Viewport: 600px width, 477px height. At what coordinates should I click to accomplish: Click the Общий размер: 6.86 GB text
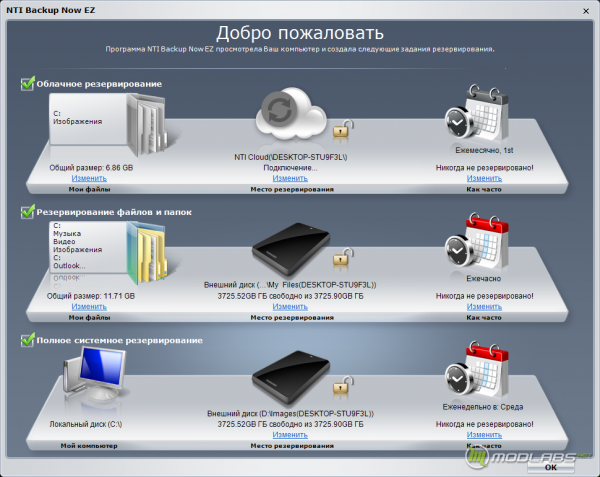tap(91, 168)
